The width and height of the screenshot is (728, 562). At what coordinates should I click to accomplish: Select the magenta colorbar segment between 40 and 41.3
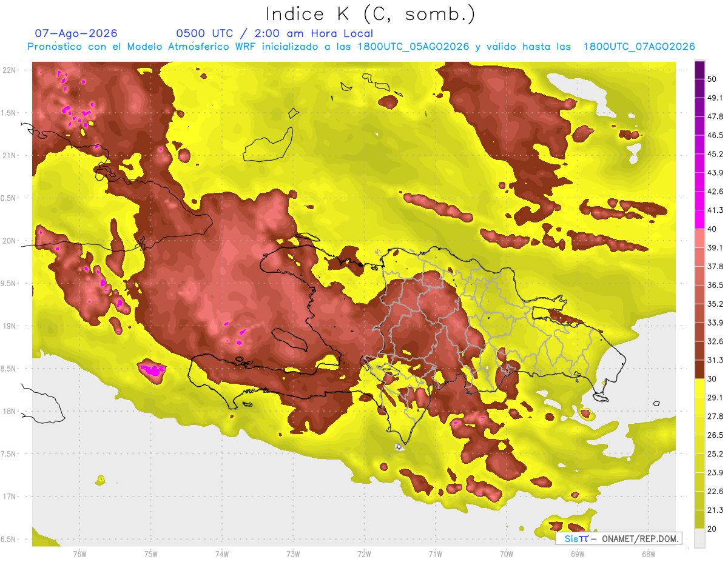pos(699,219)
